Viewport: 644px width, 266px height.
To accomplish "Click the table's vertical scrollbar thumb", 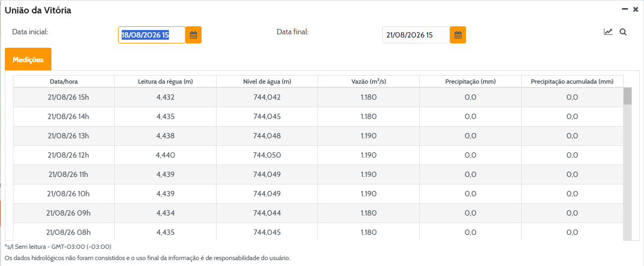I will [627, 97].
